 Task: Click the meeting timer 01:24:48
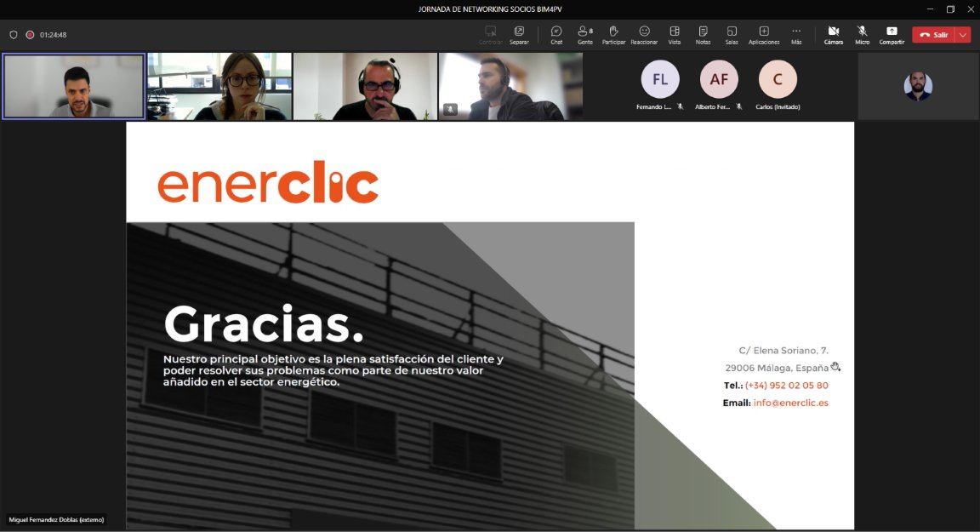pyautogui.click(x=53, y=35)
